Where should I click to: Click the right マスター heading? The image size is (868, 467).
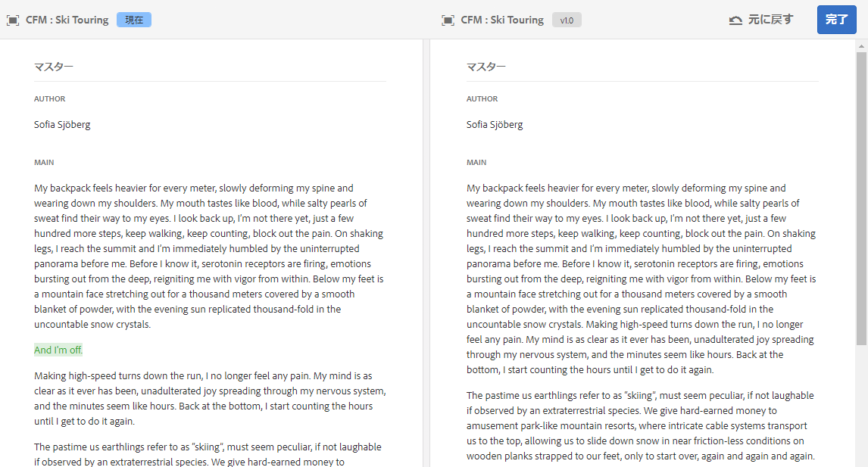pyautogui.click(x=486, y=67)
